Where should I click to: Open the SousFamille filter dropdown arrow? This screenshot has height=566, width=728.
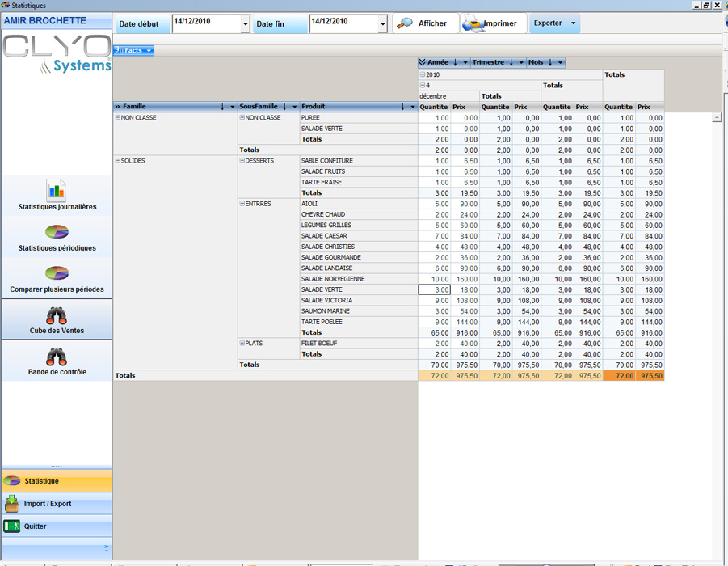tap(294, 107)
